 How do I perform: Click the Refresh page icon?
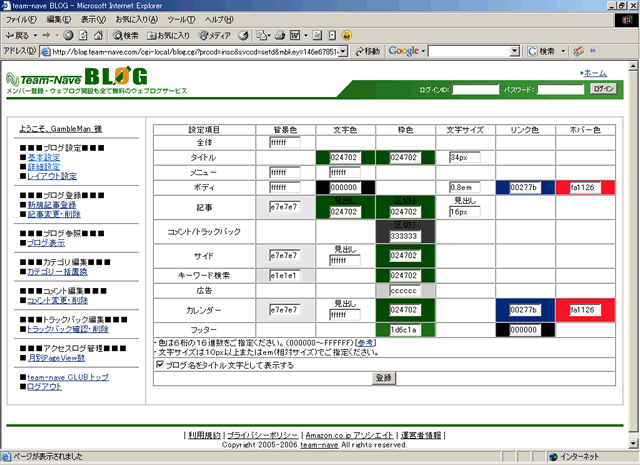82,35
